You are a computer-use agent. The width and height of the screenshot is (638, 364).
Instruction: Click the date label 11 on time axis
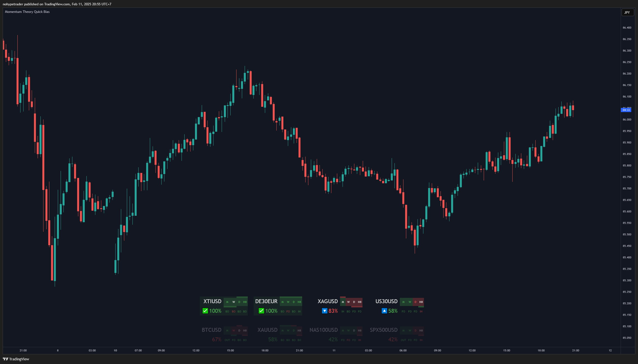(x=334, y=350)
